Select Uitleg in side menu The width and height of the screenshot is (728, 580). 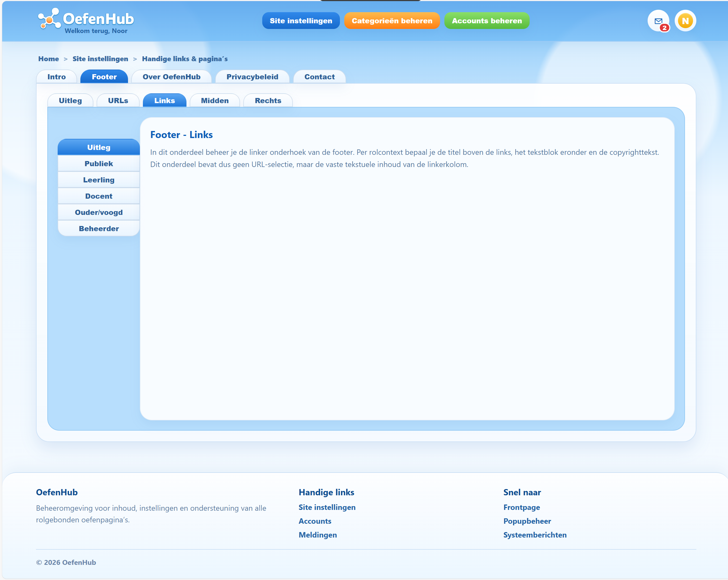tap(99, 147)
